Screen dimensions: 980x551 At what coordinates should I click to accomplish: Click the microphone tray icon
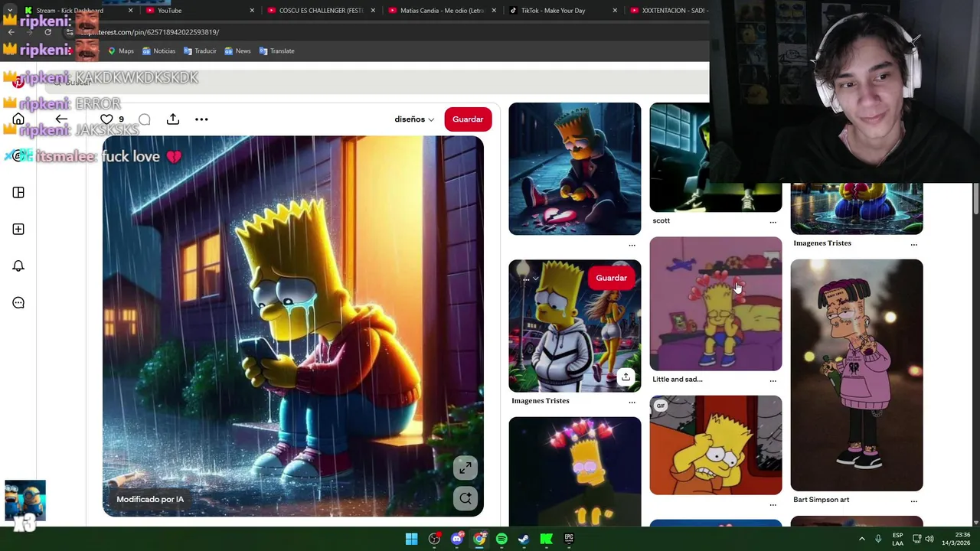(878, 539)
